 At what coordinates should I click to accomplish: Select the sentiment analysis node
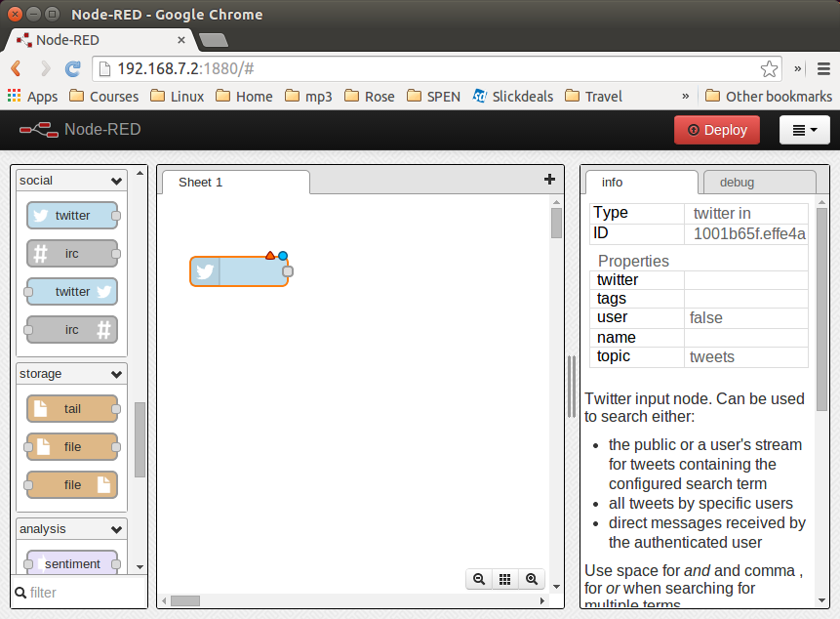pyautogui.click(x=72, y=563)
